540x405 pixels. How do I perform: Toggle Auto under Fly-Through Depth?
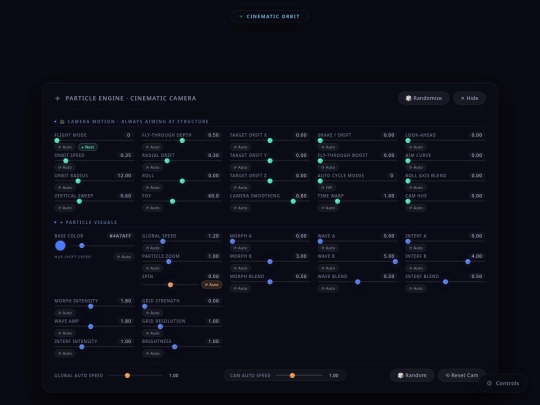click(153, 147)
